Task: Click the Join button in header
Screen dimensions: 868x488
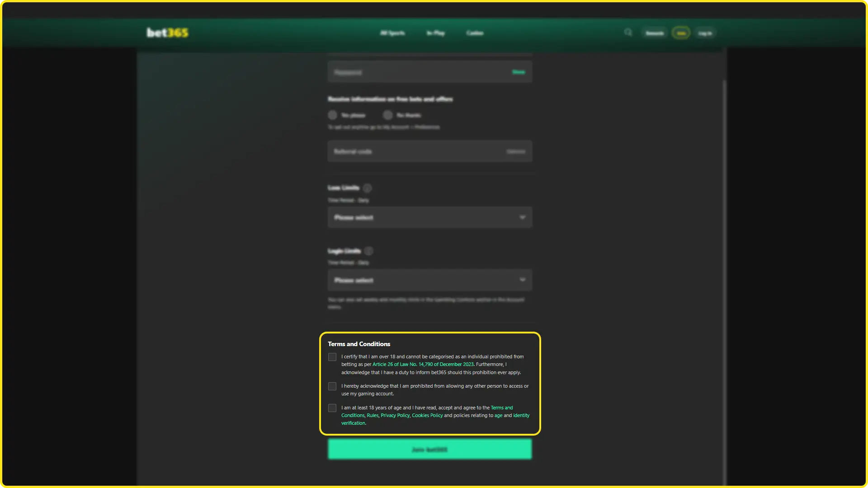Action: click(x=681, y=33)
